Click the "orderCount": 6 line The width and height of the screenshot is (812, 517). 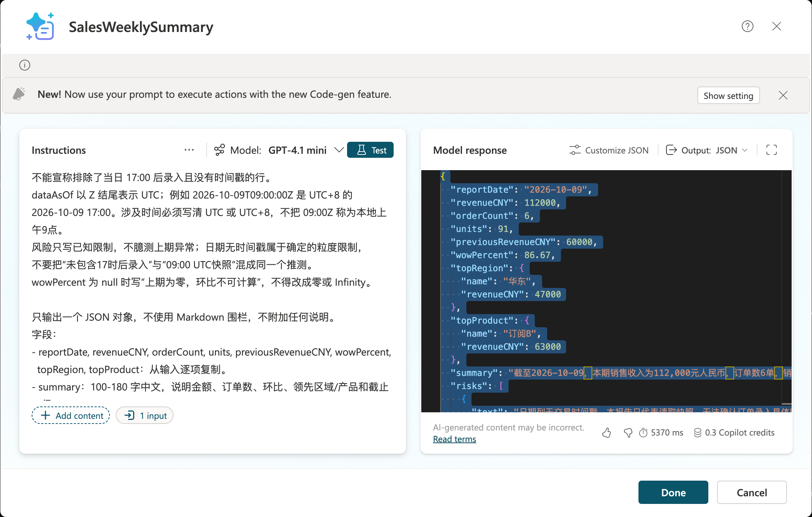pos(492,216)
